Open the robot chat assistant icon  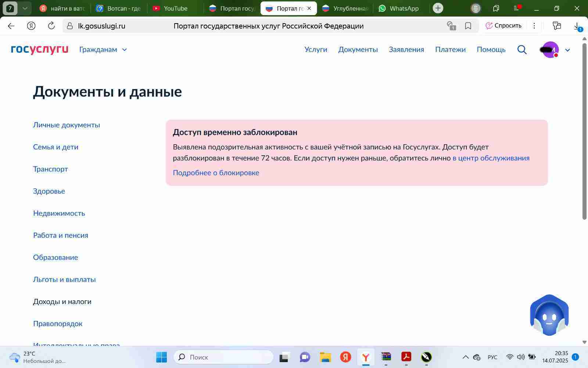[549, 315]
